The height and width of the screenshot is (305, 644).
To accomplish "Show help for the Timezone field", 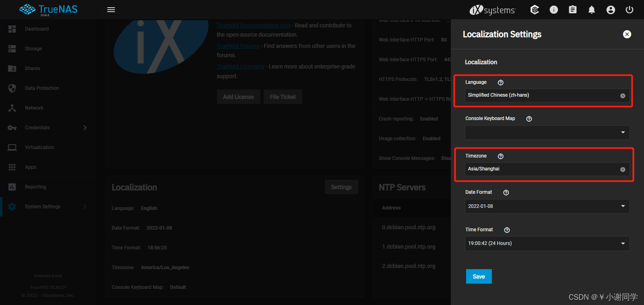I will point(501,156).
